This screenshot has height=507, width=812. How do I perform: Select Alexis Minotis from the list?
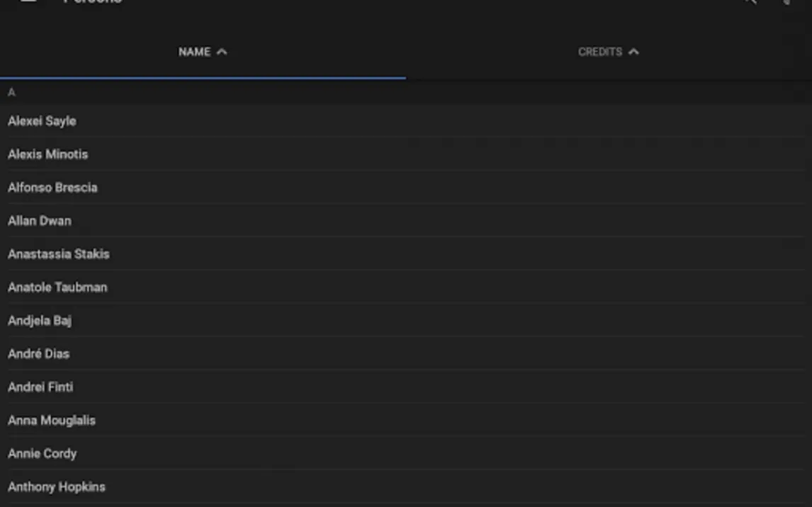coord(47,154)
